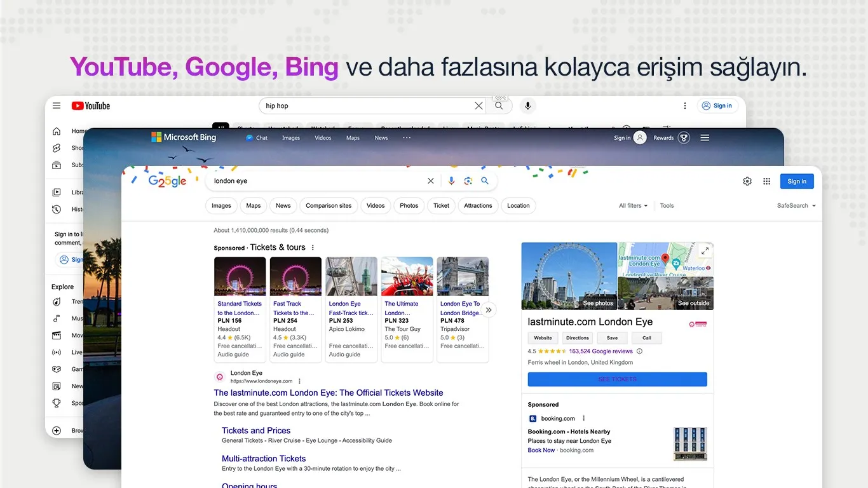Click the SEE TICKETS blue button
This screenshot has height=488, width=868.
pyautogui.click(x=617, y=379)
